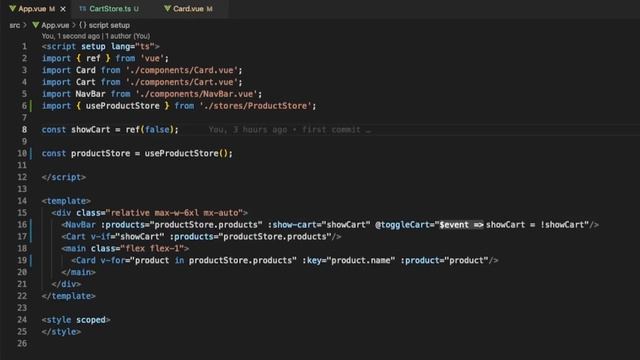Select line number 10 in gutter
Screen dimensions: 640x360
22,153
